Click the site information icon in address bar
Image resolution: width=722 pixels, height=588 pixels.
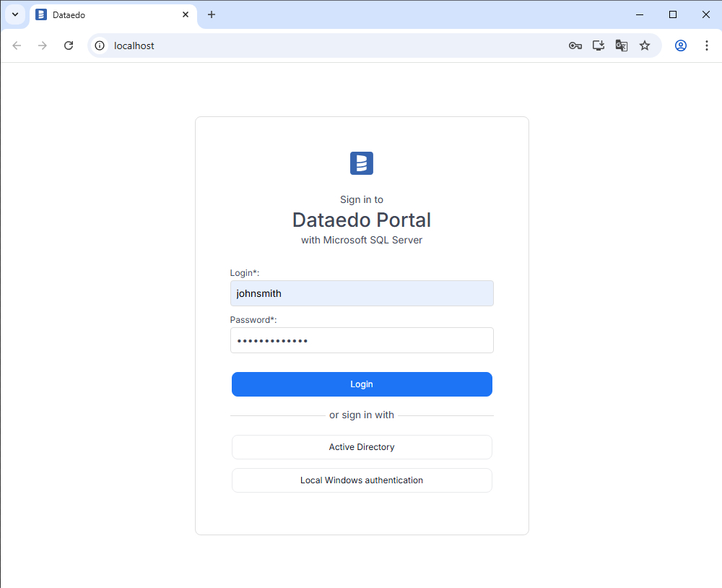click(x=98, y=45)
